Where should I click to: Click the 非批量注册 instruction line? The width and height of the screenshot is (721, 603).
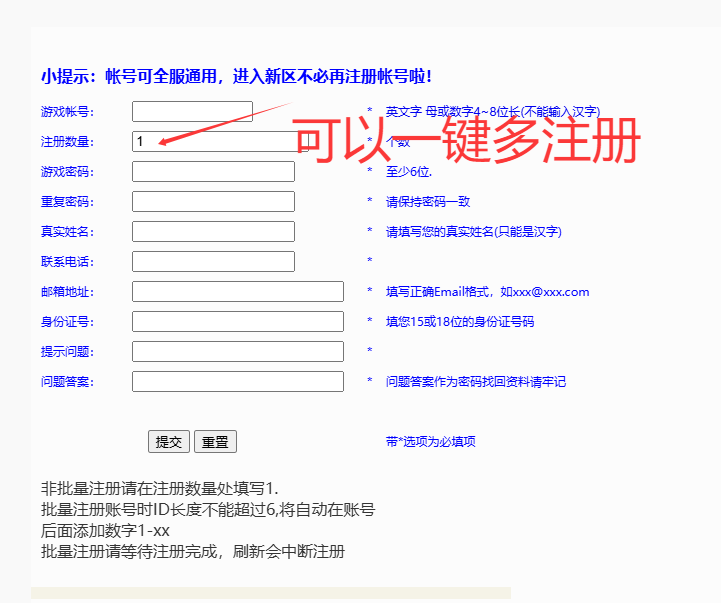click(160, 489)
